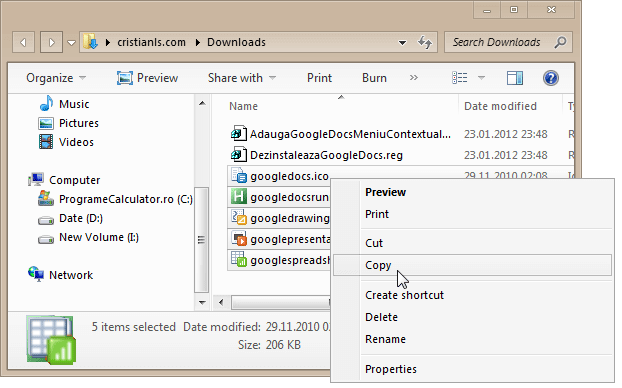Click the details pane spreadsheet thumbnail

[x=51, y=340]
